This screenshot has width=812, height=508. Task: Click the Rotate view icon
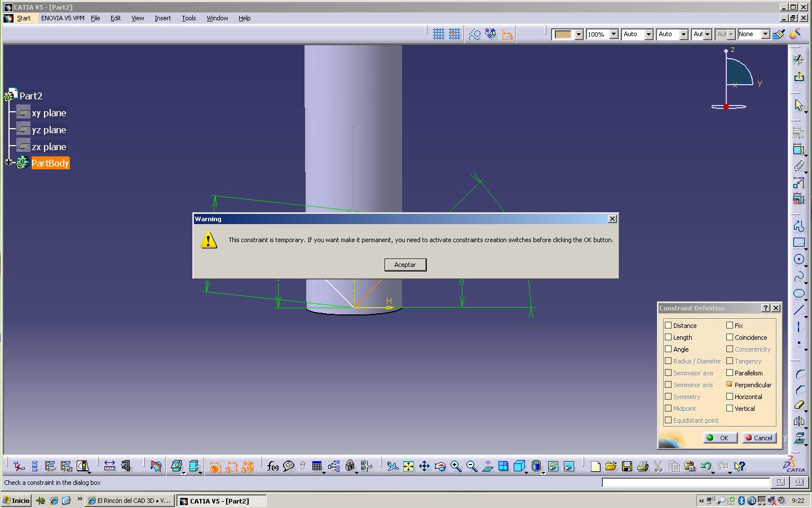pyautogui.click(x=440, y=466)
